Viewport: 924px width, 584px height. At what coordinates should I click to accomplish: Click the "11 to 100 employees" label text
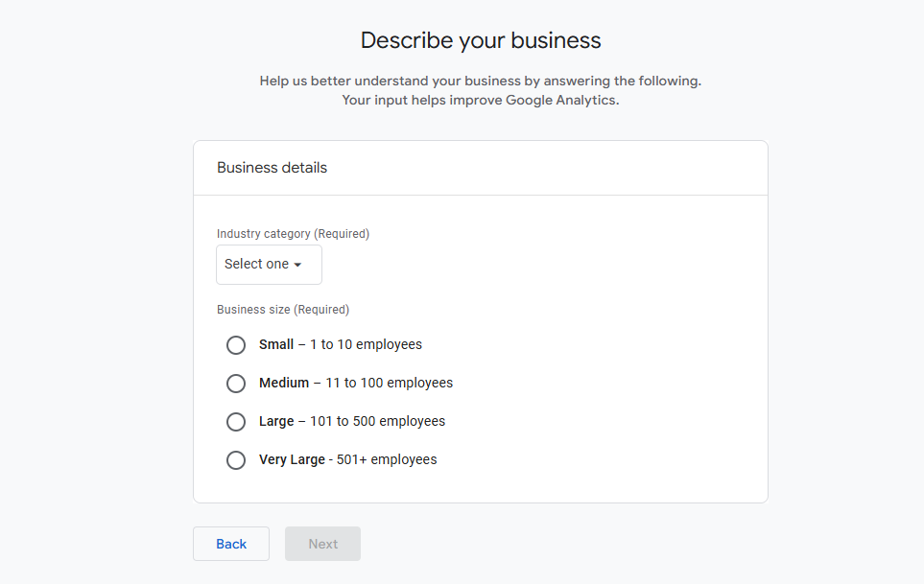[389, 383]
